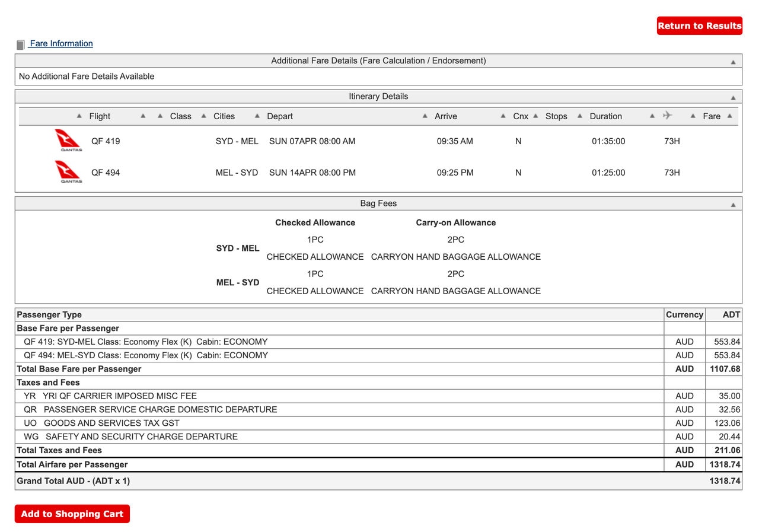The height and width of the screenshot is (532, 759).
Task: Collapse the Additional Fare Details section arrow
Action: click(733, 62)
